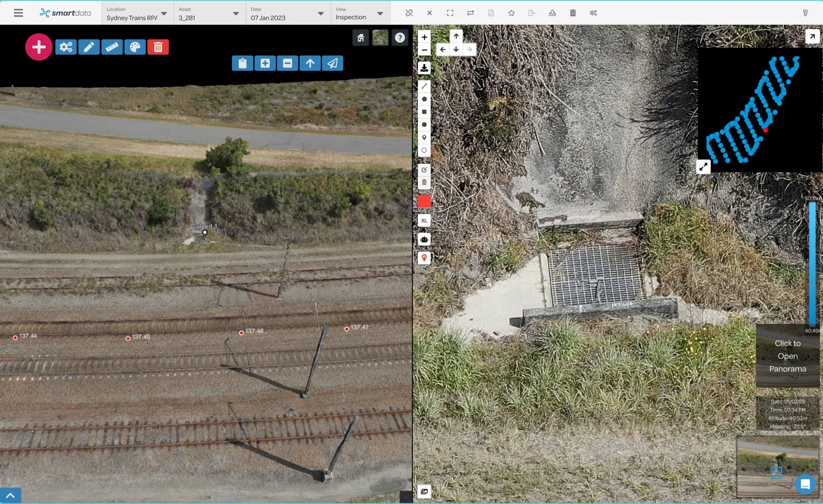Screen dimensions: 823x504
Task: Select the 137.45 track marker
Action: [128, 339]
